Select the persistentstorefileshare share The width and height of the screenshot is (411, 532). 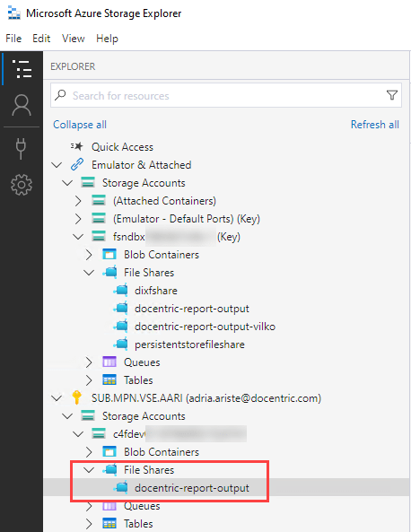(x=189, y=344)
